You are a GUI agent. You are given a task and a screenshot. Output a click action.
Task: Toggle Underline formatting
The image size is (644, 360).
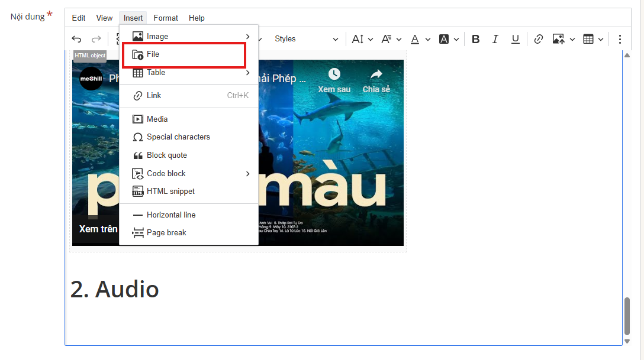(516, 39)
